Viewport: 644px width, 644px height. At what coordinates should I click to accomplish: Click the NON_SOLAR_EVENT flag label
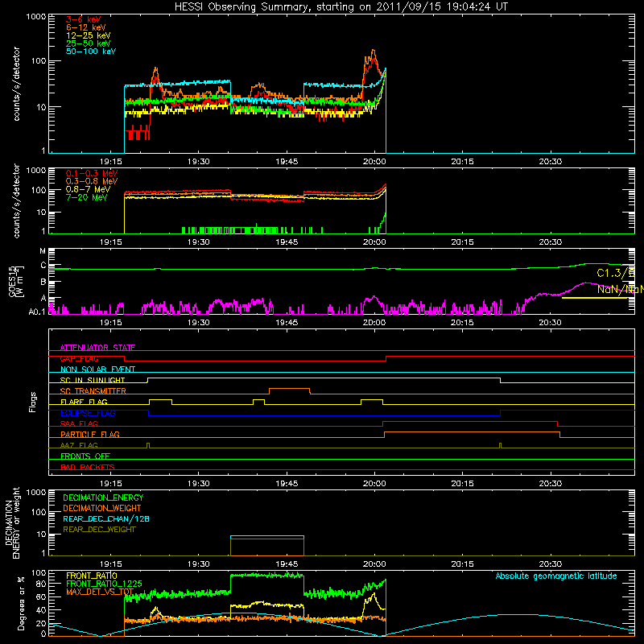pyautogui.click(x=97, y=369)
